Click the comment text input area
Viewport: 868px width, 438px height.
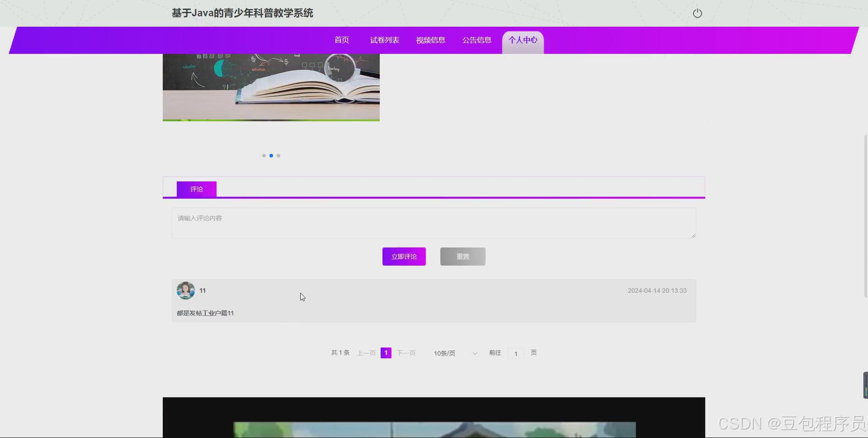(434, 223)
